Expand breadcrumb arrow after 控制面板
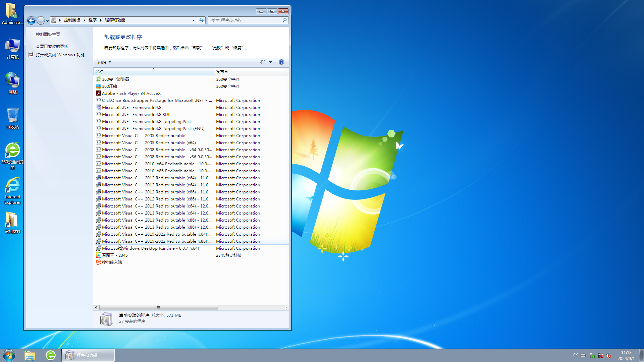 [x=84, y=20]
